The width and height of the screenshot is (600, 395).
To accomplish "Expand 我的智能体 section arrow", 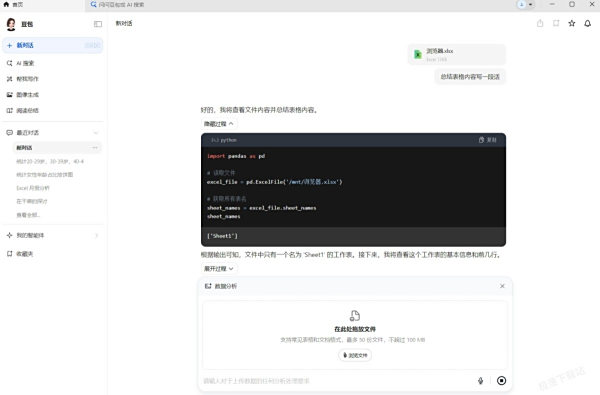I will pyautogui.click(x=96, y=235).
